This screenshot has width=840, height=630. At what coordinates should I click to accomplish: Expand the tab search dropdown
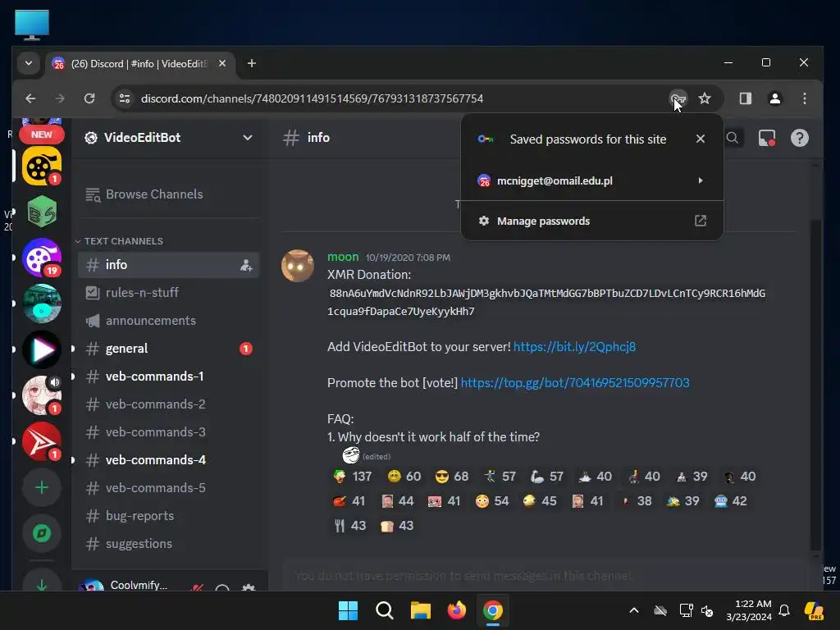29,64
